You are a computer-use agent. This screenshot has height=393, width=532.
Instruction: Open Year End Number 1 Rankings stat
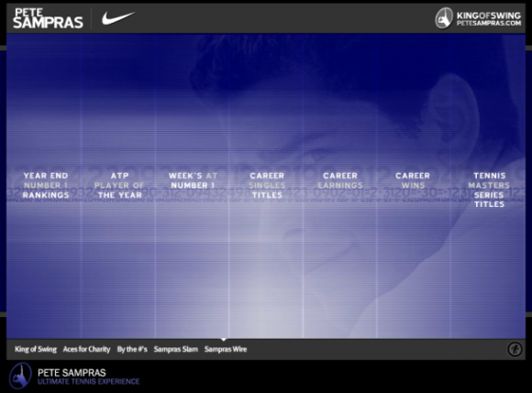click(x=46, y=185)
